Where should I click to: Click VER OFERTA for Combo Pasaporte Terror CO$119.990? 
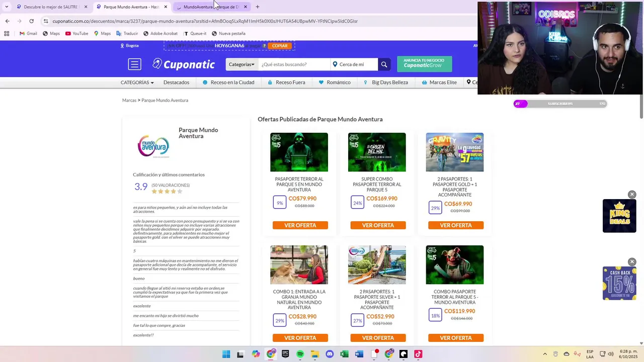(456, 338)
